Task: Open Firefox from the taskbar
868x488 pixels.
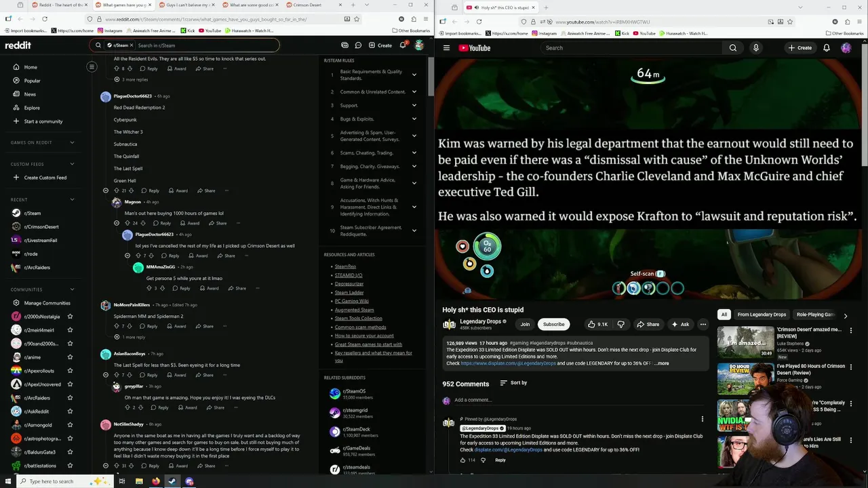Action: (155, 481)
